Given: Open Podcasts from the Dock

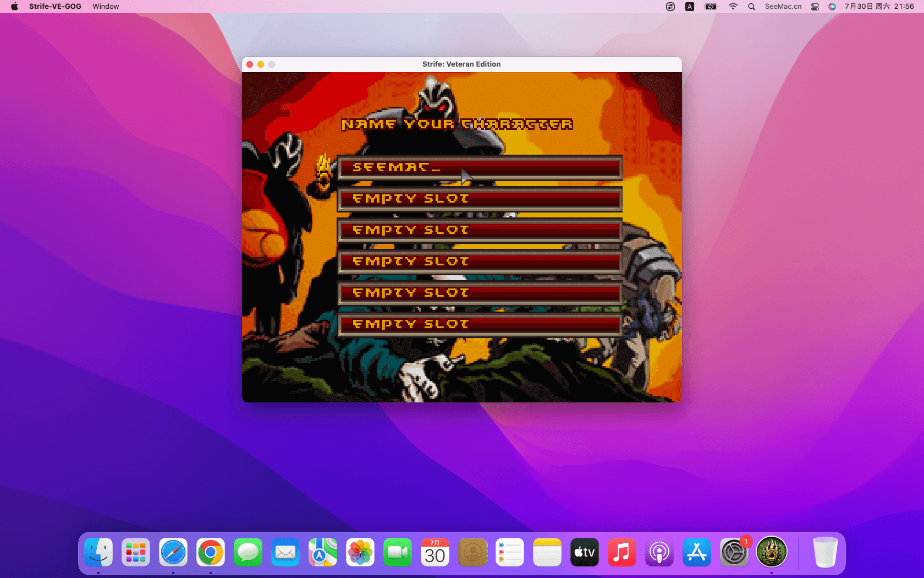Looking at the screenshot, I should tap(659, 552).
